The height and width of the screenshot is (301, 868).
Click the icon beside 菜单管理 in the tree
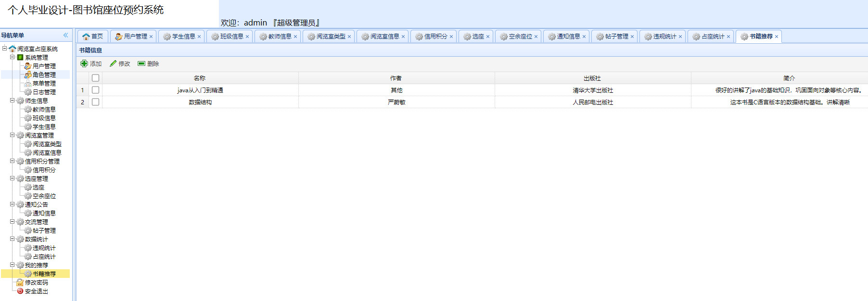click(28, 83)
